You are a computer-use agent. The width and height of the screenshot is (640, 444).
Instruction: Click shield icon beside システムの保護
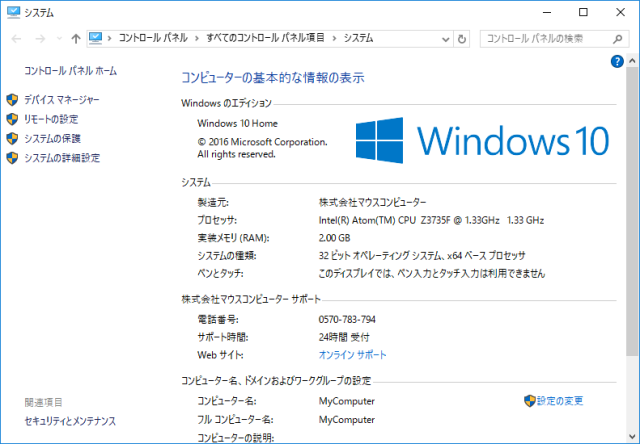click(x=12, y=139)
